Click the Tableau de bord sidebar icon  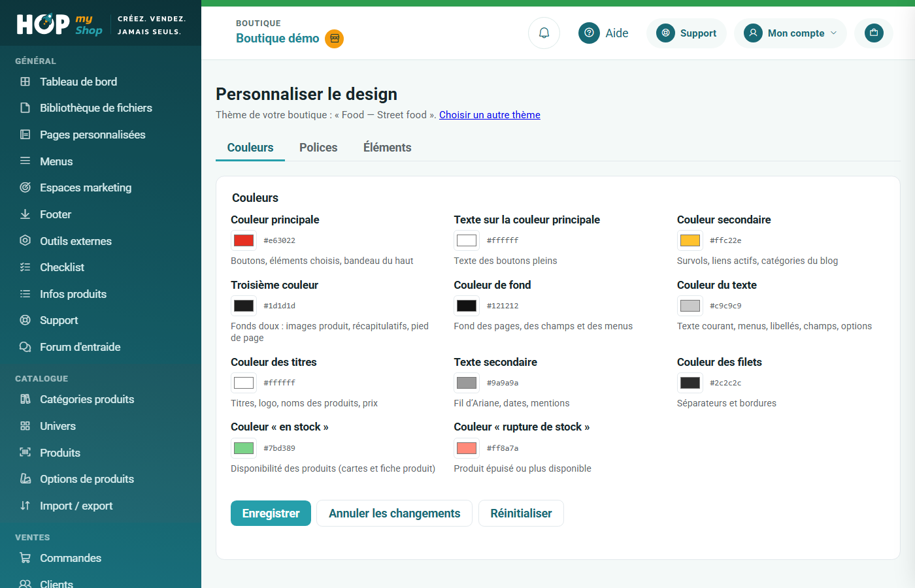click(25, 82)
